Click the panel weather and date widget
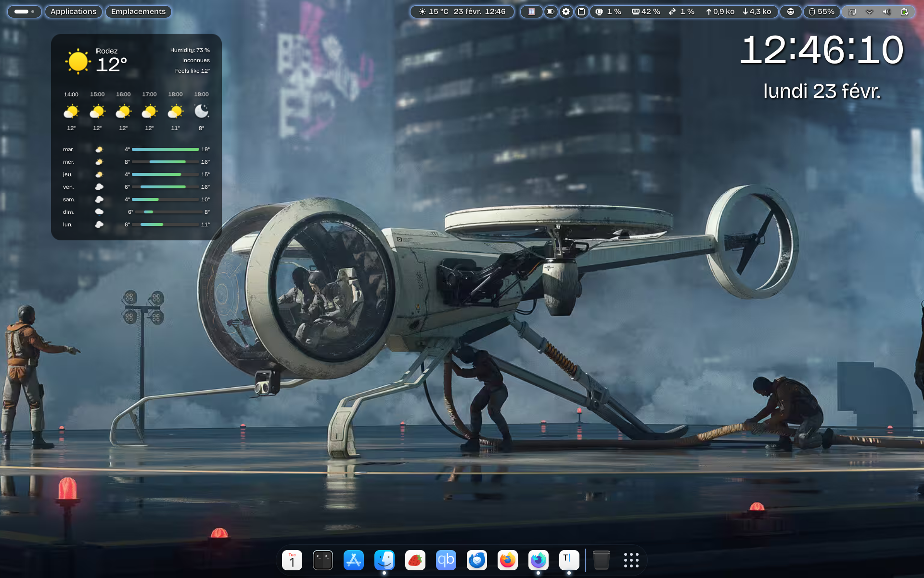This screenshot has height=578, width=924. (462, 12)
